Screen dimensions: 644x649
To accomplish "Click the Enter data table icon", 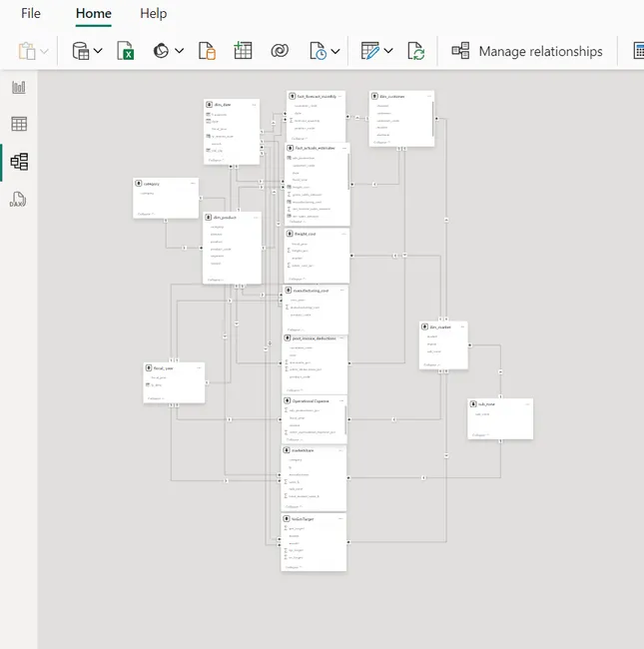I will 243,51.
